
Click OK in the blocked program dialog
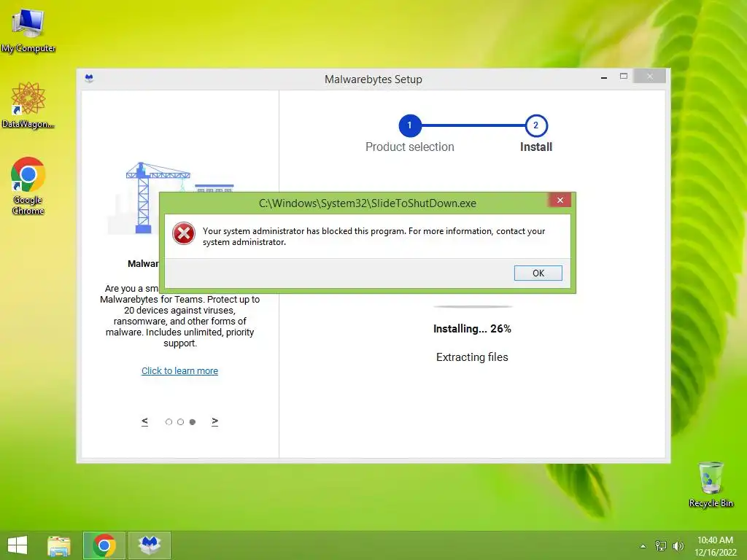[x=538, y=273]
